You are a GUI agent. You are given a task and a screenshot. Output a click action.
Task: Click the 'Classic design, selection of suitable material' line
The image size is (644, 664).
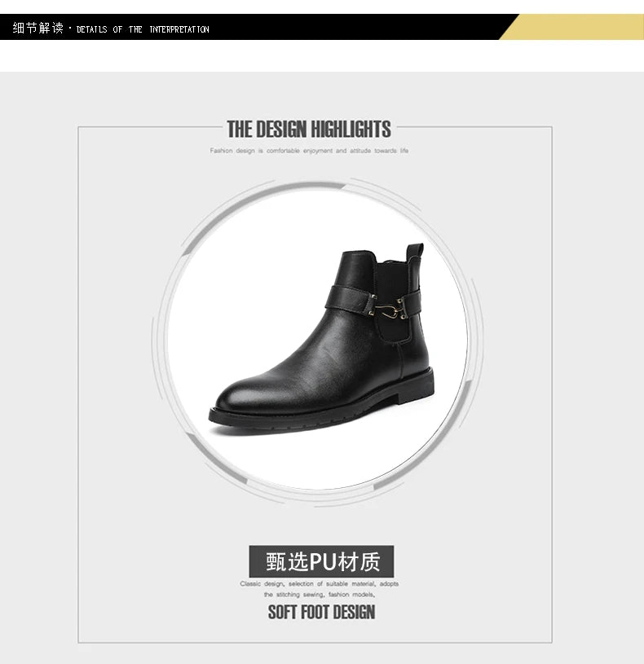[320, 584]
